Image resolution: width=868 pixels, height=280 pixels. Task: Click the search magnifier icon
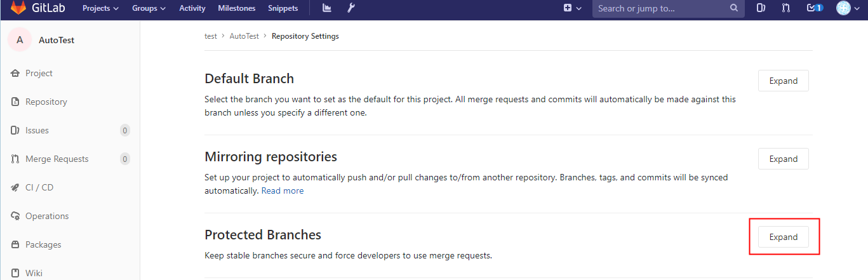(x=733, y=8)
